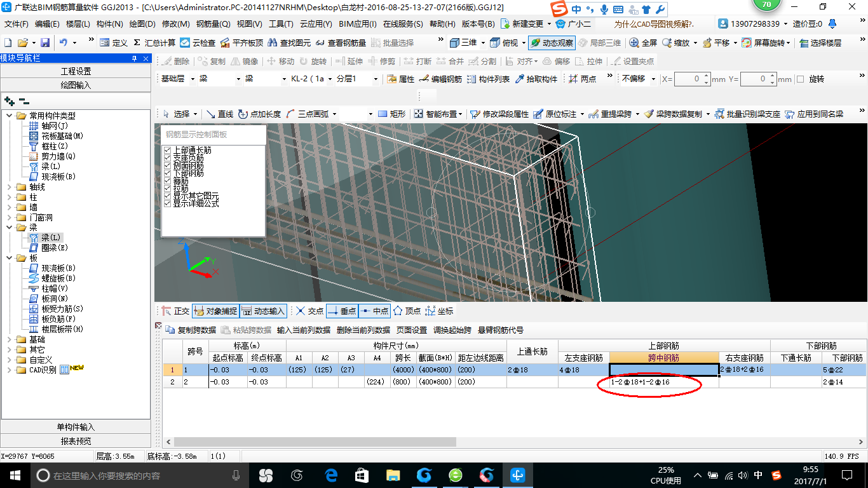
Task: Expand the 柱 tree node
Action: click(10, 197)
